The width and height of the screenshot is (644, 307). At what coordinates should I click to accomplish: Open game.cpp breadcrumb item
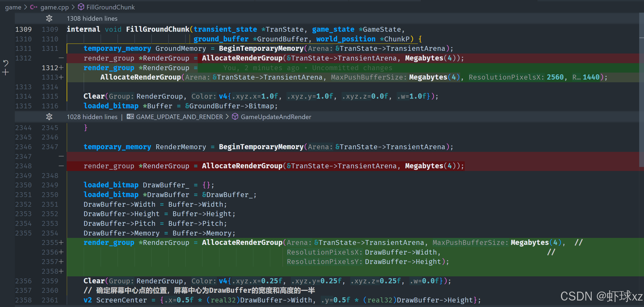point(55,7)
